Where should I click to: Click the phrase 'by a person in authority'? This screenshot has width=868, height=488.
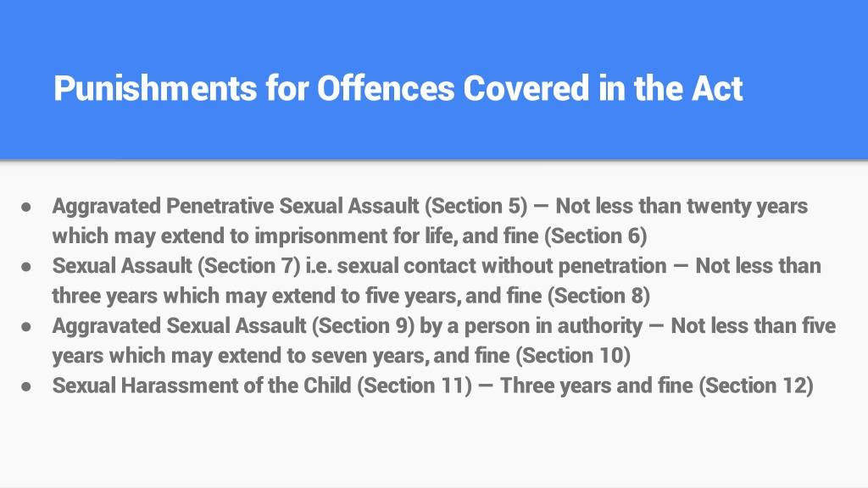531,325
